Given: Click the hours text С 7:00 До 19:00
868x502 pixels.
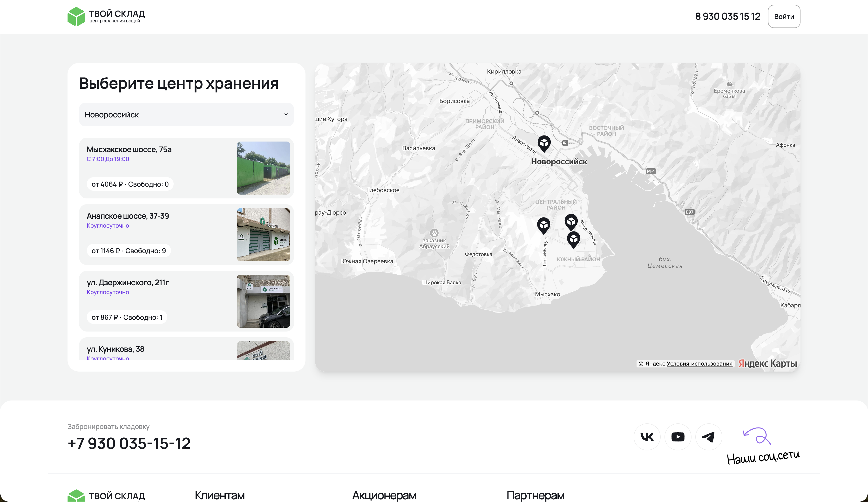Looking at the screenshot, I should [x=108, y=159].
